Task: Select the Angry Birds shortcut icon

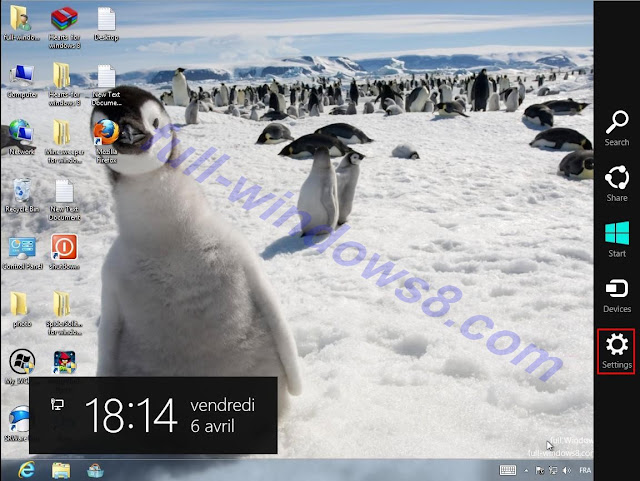Action: click(64, 362)
